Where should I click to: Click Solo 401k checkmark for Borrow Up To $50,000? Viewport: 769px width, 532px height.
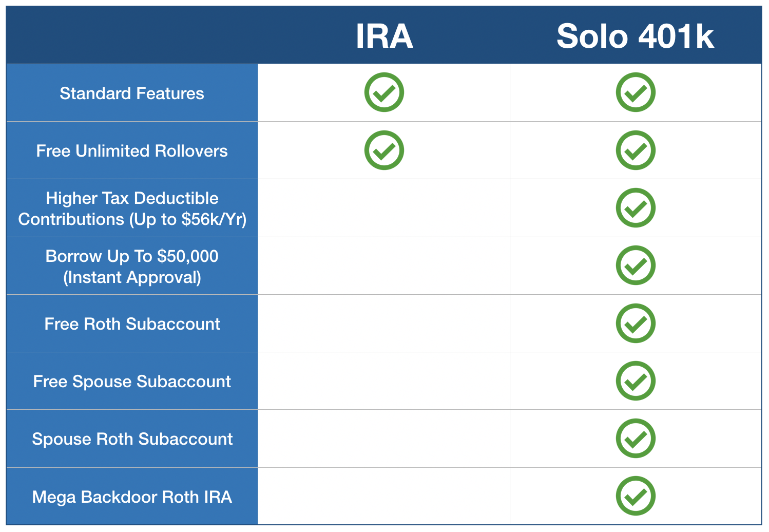[636, 265]
